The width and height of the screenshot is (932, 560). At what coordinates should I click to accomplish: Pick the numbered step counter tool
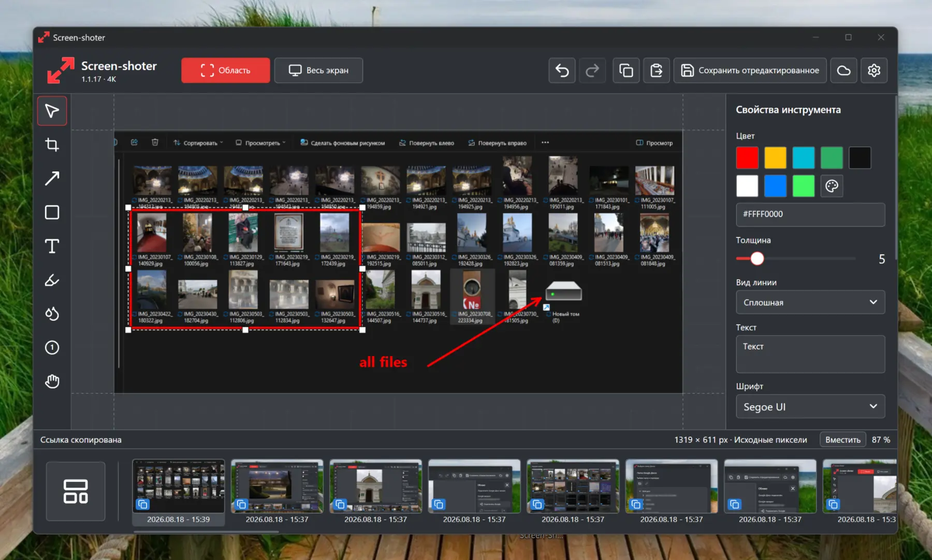52,347
